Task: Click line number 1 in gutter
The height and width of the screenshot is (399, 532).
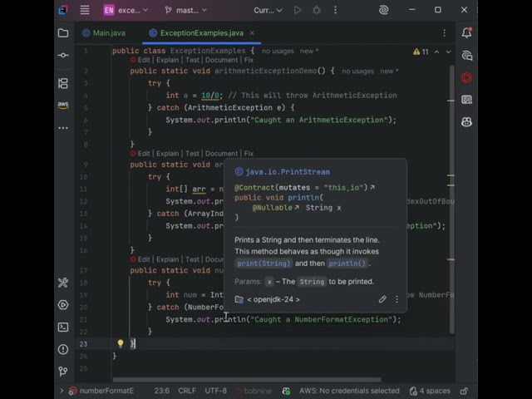Action: [x=86, y=51]
